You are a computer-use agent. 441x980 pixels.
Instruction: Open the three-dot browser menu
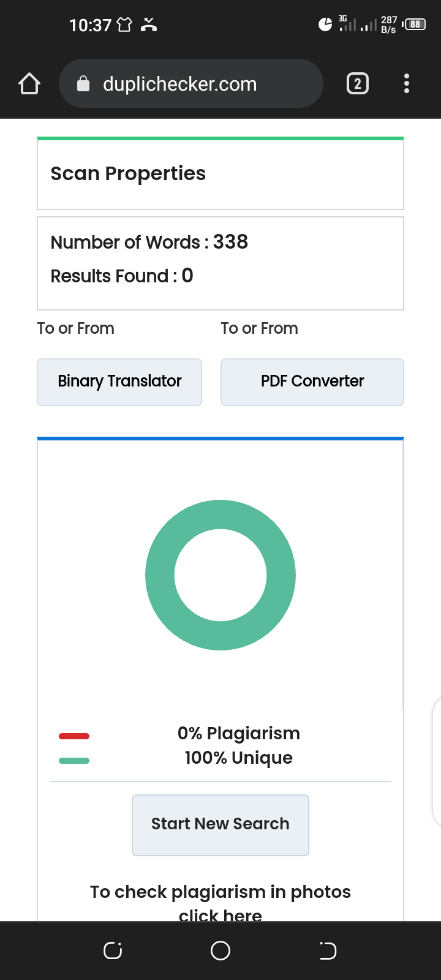point(407,83)
